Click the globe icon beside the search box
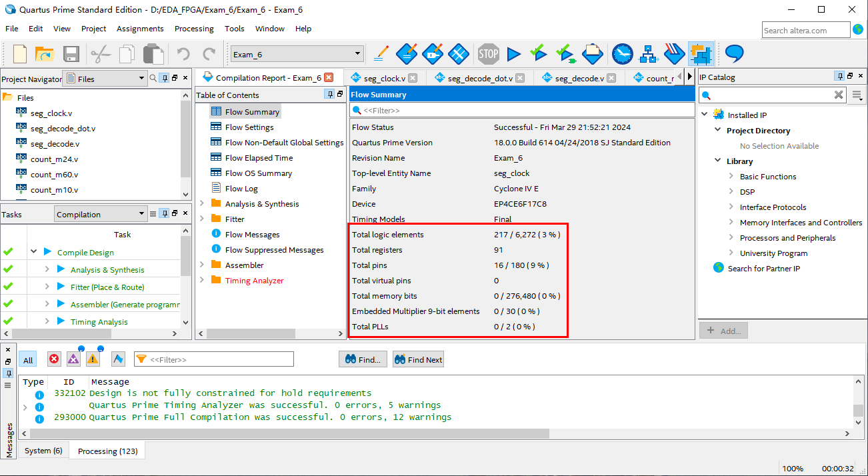Image resolution: width=868 pixels, height=476 pixels. (858, 30)
